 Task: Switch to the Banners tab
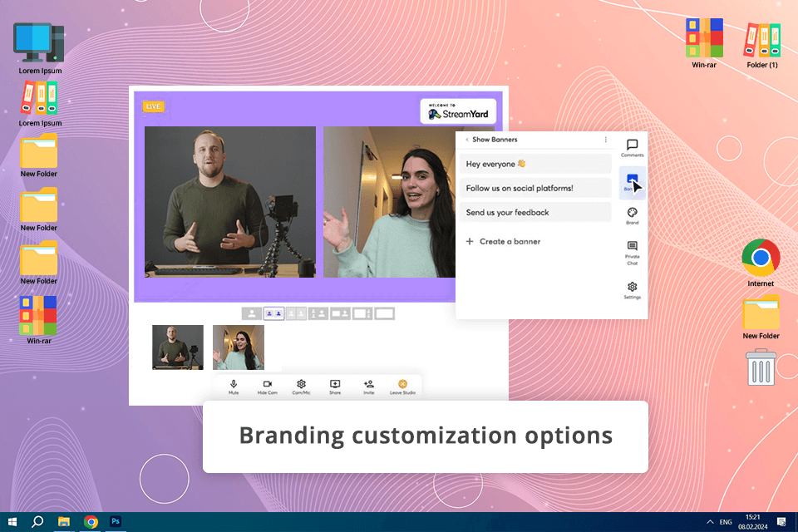(632, 180)
